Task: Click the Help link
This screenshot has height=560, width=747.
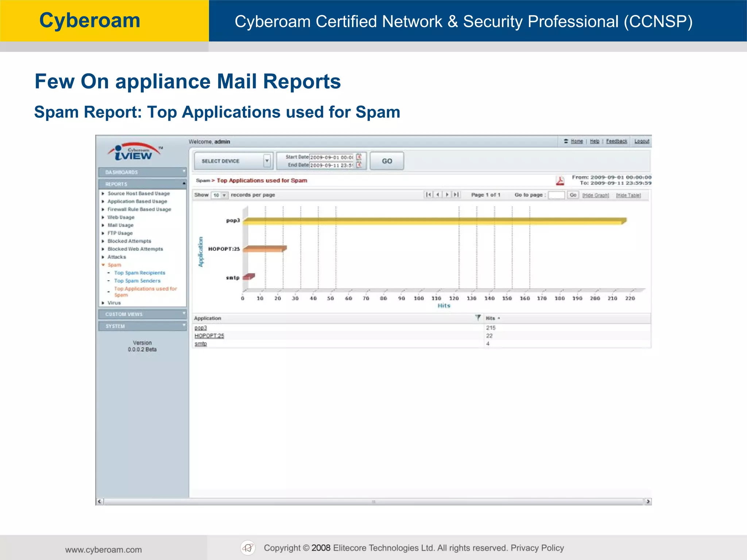Action: pos(595,141)
